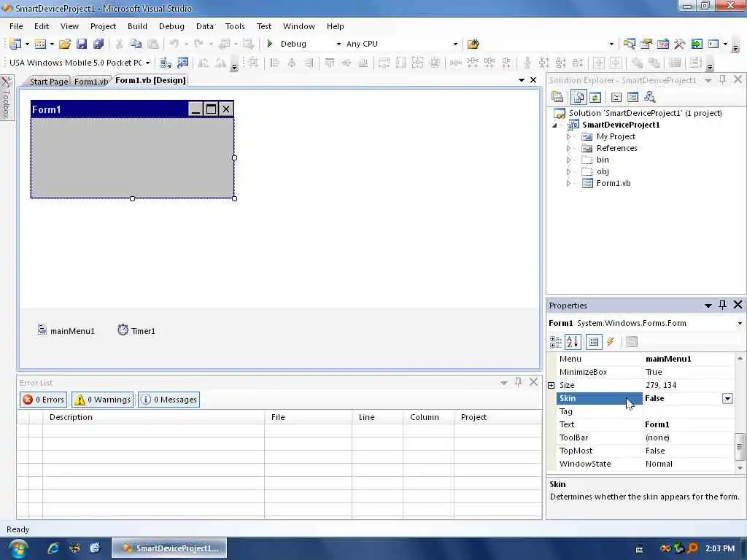Open the target device dropdown Pocket PC

[147, 63]
